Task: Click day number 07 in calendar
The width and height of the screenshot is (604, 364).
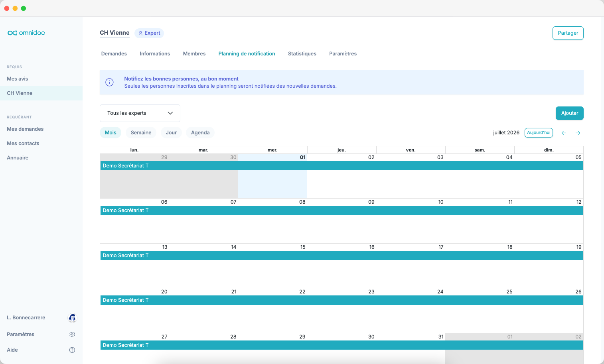Action: (233, 202)
